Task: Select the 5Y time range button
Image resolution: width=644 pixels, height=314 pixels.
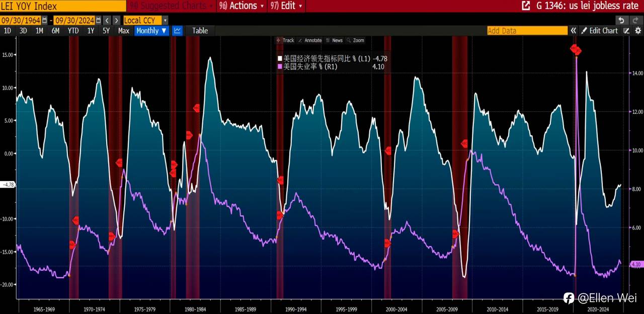Action: pos(106,31)
